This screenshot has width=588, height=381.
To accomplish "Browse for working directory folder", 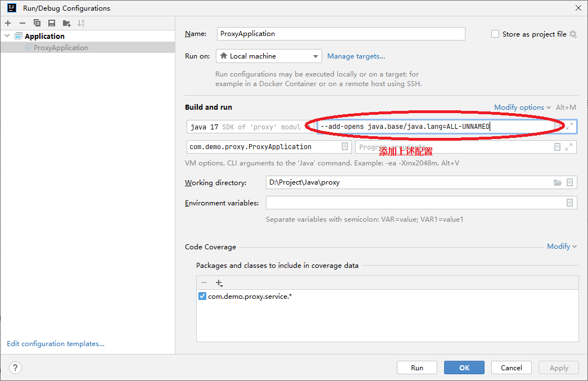I will pyautogui.click(x=558, y=182).
